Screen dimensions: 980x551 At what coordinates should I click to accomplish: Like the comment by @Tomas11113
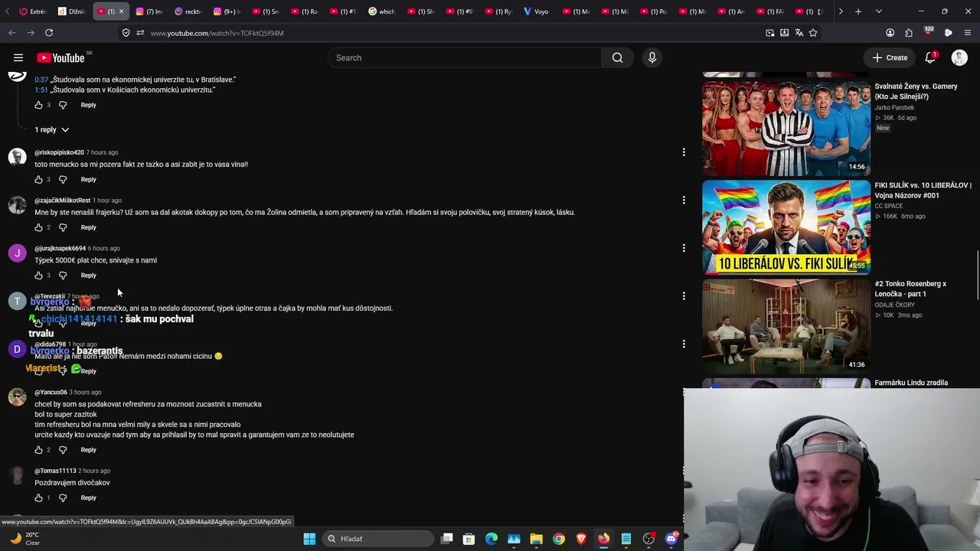tap(38, 498)
